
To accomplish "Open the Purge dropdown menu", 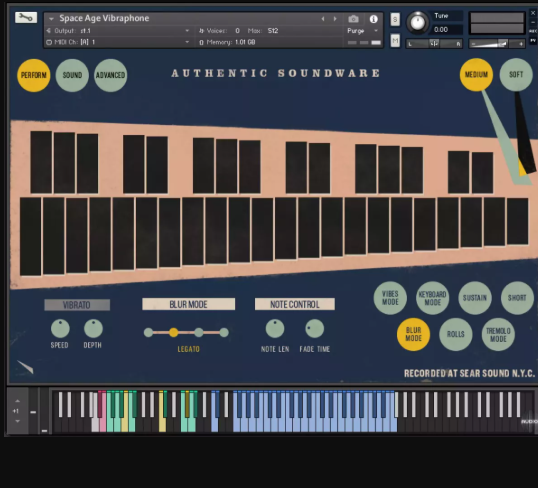I will [363, 31].
